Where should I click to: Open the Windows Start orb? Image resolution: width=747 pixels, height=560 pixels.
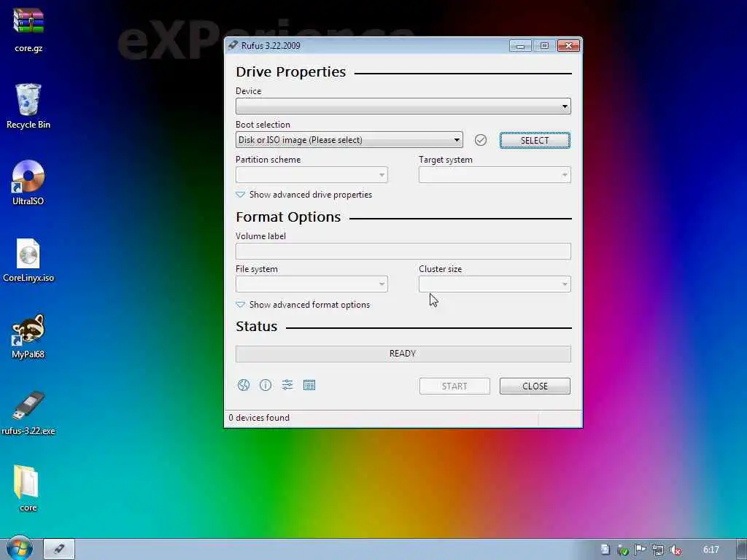pyautogui.click(x=20, y=548)
